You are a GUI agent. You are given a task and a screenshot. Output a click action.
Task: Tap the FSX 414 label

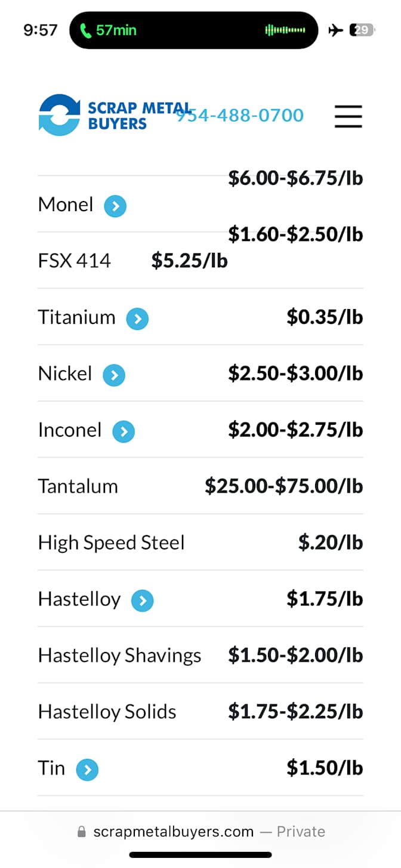(x=75, y=261)
